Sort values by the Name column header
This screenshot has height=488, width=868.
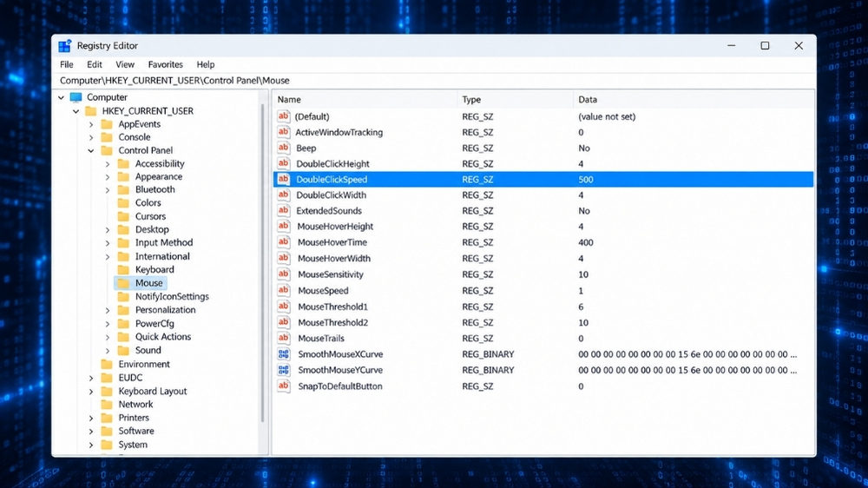(365, 100)
